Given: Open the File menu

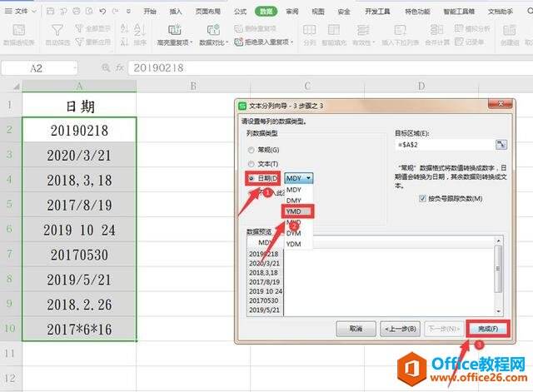Looking at the screenshot, I should pyautogui.click(x=20, y=11).
